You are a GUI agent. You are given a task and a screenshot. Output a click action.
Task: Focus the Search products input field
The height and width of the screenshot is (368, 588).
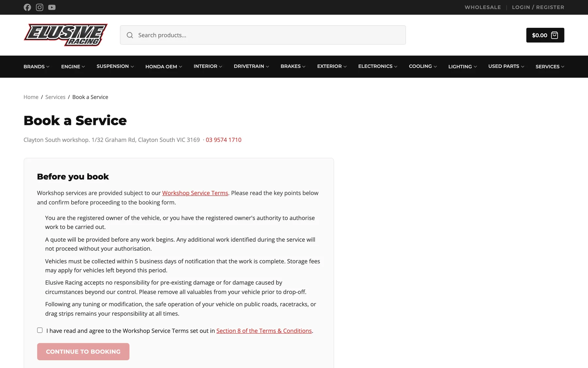(x=263, y=35)
